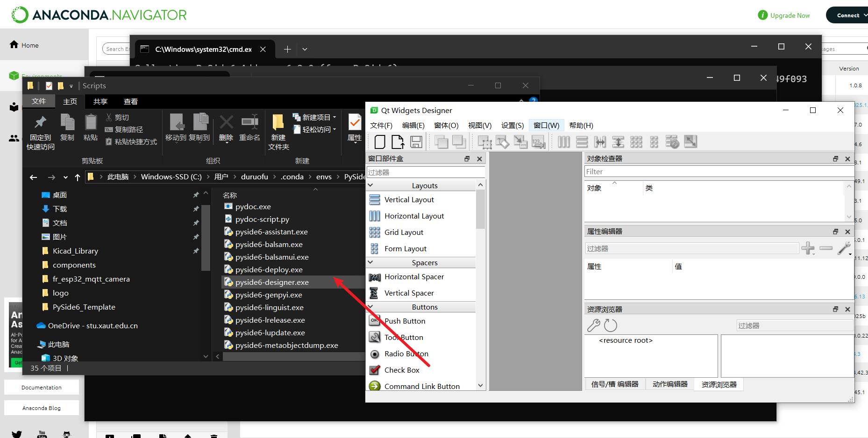Click the wrench Edit Resources icon
Screen dimensions: 868x438
pyautogui.click(x=593, y=325)
